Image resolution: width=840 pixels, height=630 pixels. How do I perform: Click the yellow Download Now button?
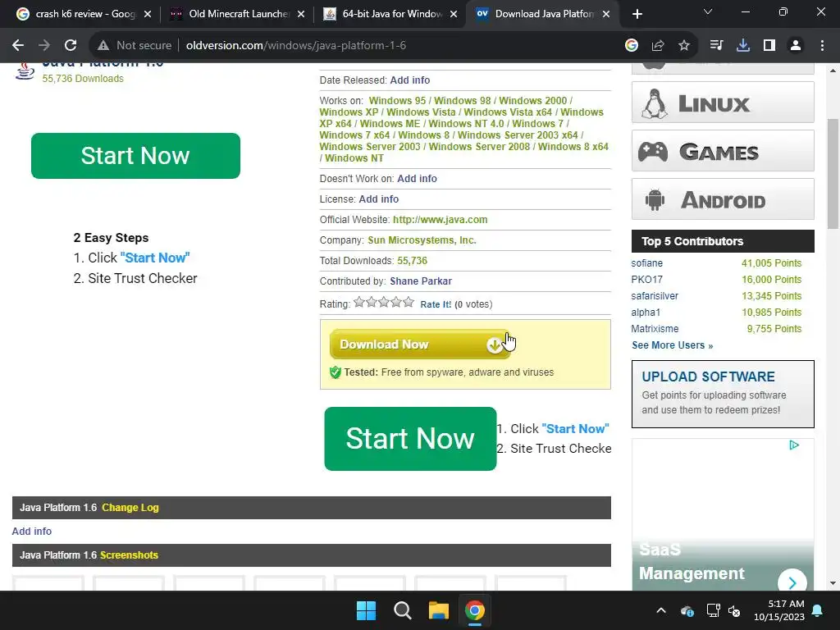tap(419, 345)
